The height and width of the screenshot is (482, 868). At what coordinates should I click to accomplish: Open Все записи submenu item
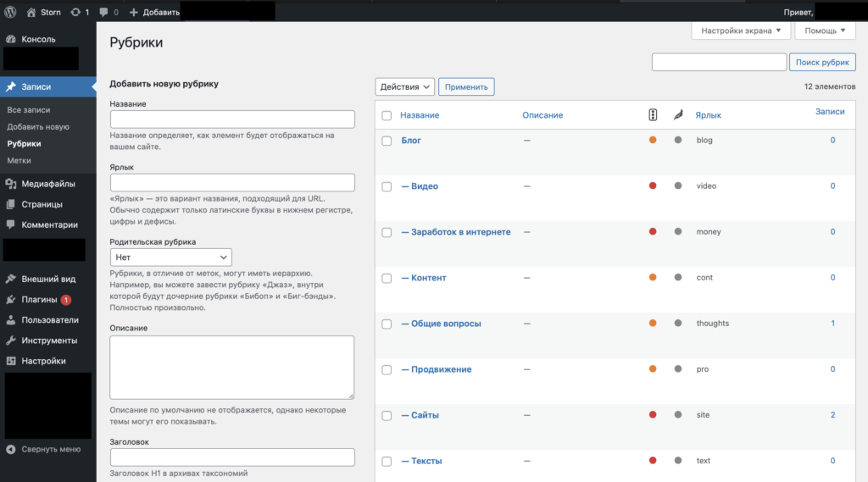(29, 110)
